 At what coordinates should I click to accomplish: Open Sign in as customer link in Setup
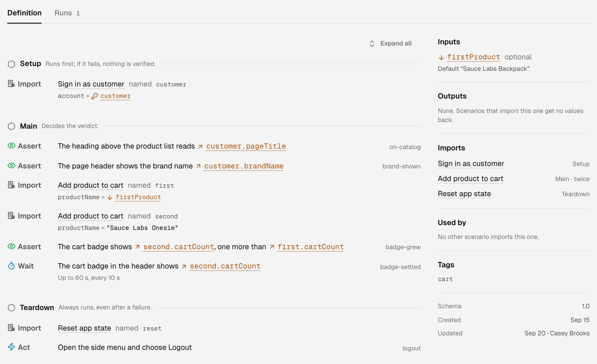pyautogui.click(x=91, y=84)
